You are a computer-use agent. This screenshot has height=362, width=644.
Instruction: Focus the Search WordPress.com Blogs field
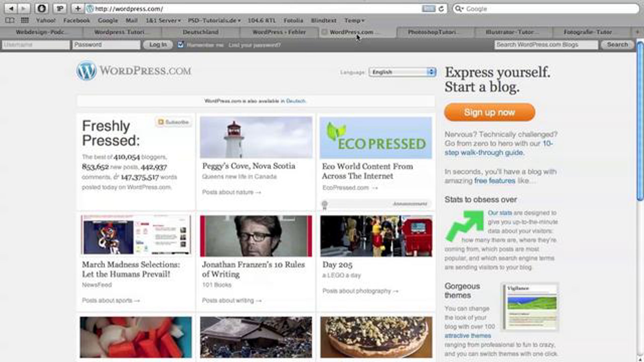click(546, 45)
